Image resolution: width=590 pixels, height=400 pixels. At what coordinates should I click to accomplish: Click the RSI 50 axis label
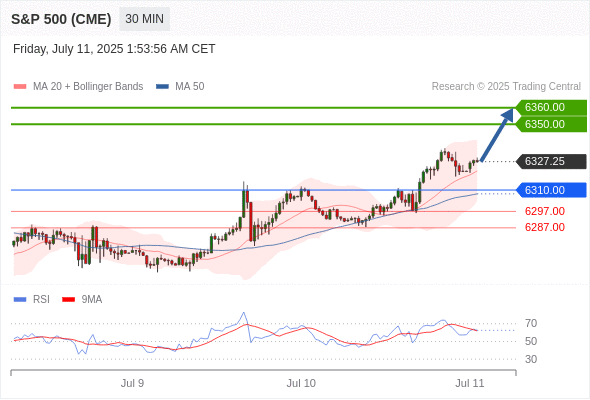[531, 341]
